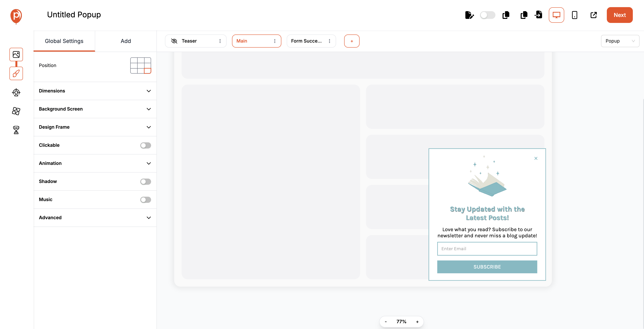The image size is (644, 329).
Task: Turn on the Shadow toggle
Action: click(x=145, y=182)
